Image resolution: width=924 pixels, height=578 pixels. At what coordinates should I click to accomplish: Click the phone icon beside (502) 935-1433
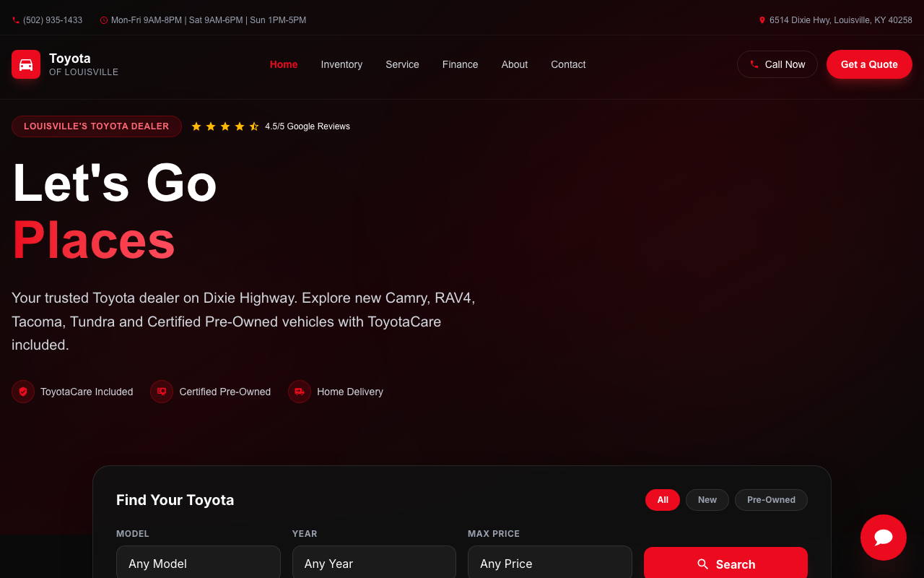pyautogui.click(x=16, y=20)
